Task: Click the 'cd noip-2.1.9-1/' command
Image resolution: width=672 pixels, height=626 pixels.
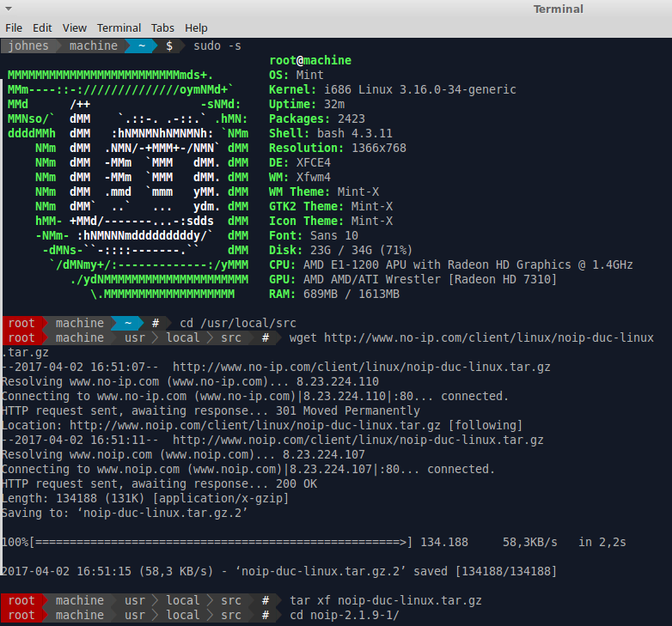Action: 345,615
